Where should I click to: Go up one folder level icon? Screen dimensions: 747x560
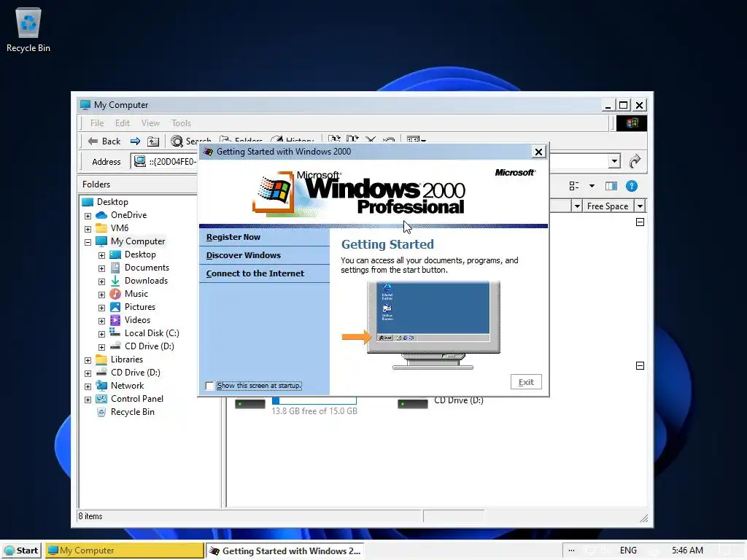[x=153, y=141]
